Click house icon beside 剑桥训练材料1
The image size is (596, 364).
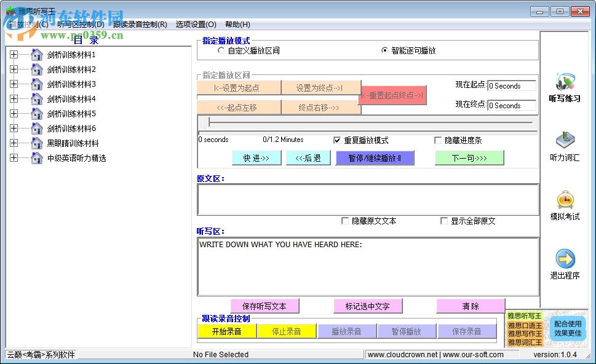[37, 55]
